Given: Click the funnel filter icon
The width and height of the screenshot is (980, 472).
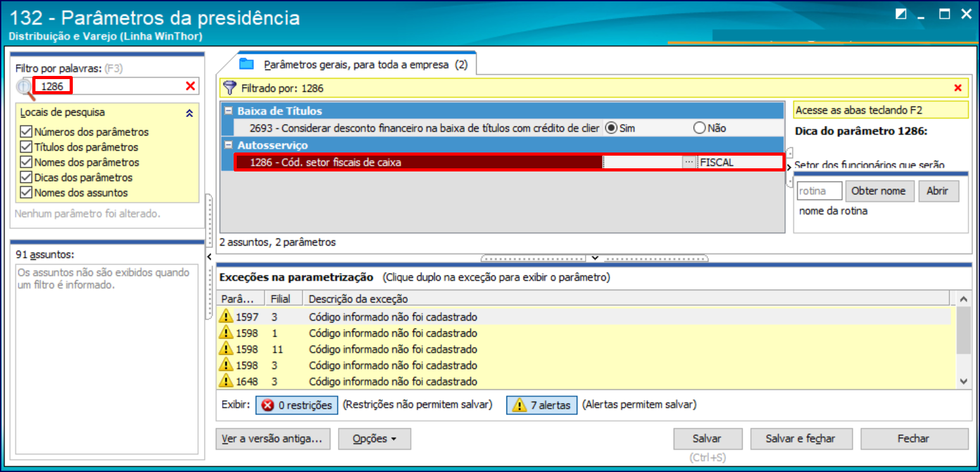Looking at the screenshot, I should (x=230, y=88).
